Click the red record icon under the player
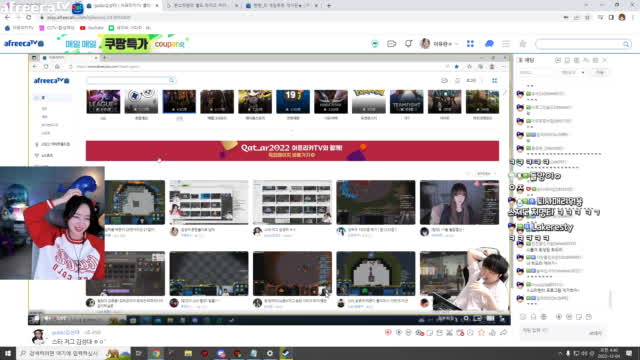Viewport: 640px width, 360px height. 388,333
